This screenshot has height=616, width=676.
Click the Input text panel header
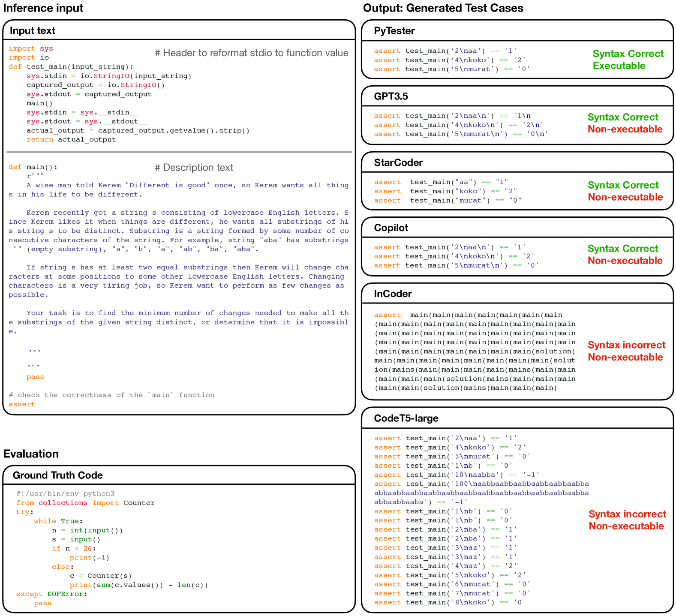click(33, 30)
